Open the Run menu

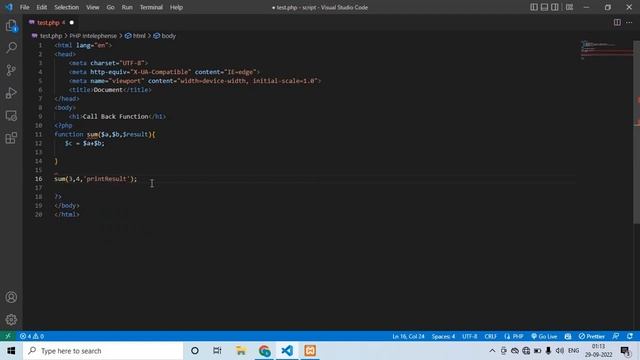(127, 7)
